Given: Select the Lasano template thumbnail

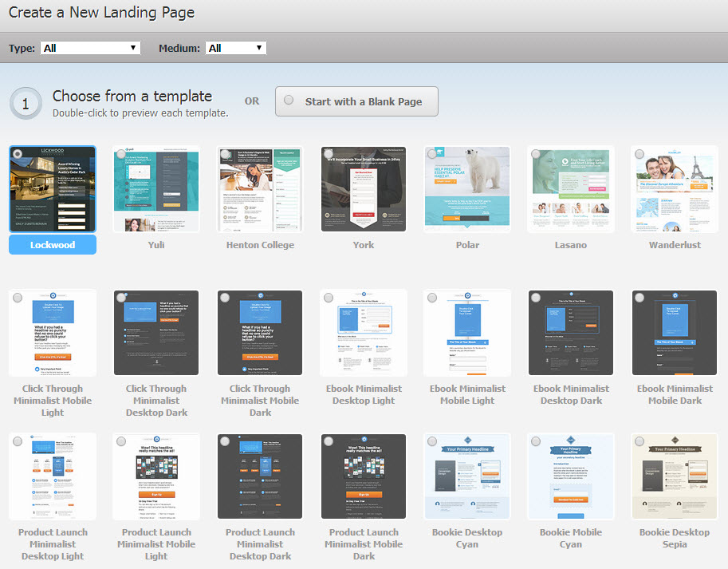Looking at the screenshot, I should click(x=571, y=189).
